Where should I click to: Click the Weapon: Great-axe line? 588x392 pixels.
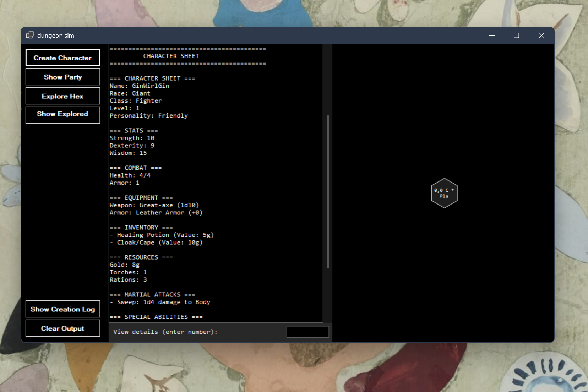coord(154,205)
